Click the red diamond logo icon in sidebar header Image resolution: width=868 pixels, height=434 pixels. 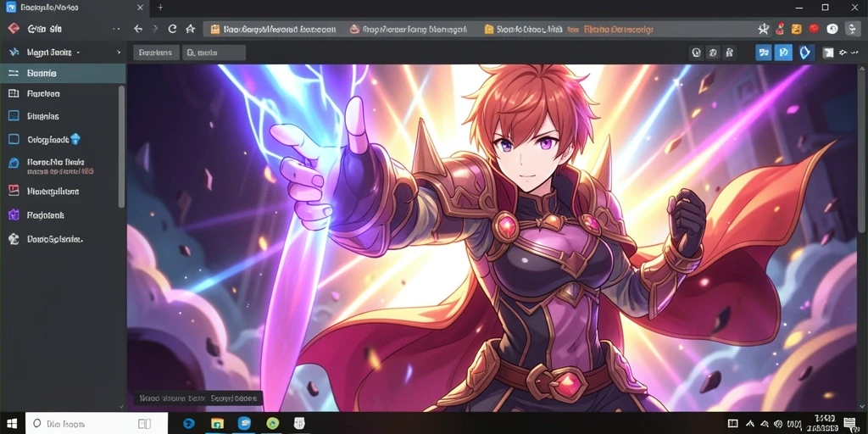14,29
